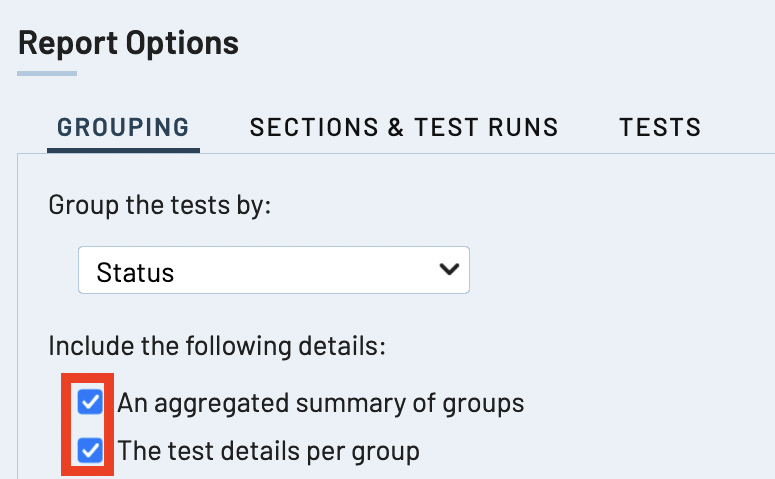Open the Status grouping dropdown
This screenshot has height=479, width=775.
click(273, 271)
